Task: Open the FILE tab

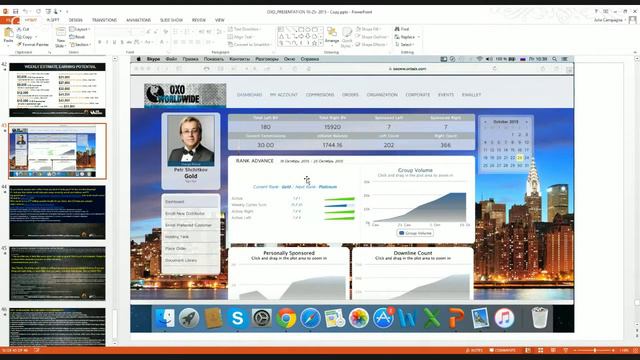Action: (x=10, y=20)
